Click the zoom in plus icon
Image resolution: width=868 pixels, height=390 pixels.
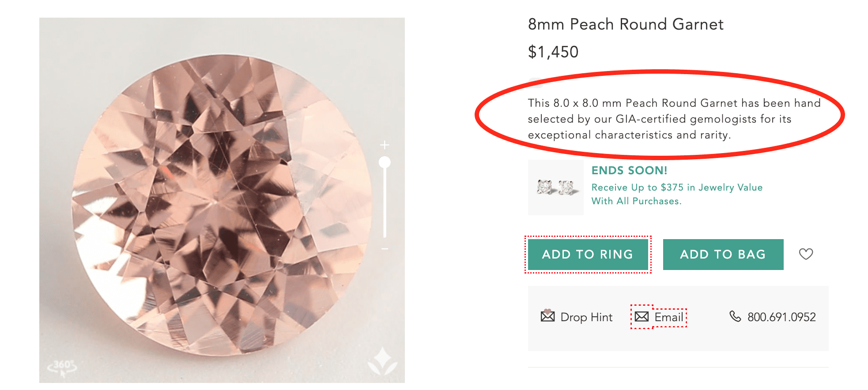(385, 145)
